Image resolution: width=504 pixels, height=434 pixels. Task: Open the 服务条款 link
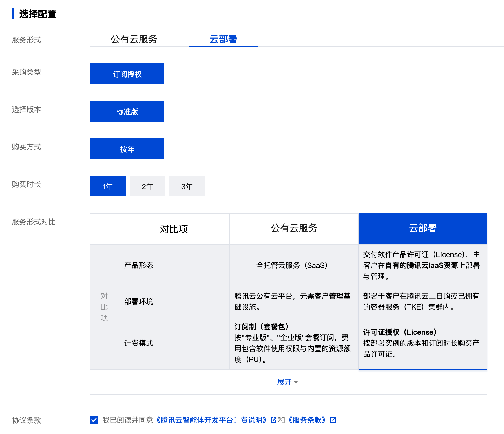coord(307,420)
